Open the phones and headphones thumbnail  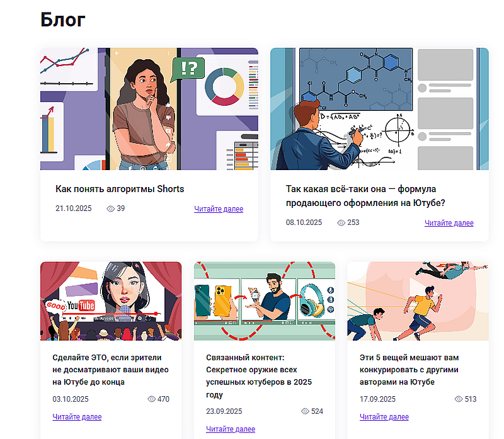(x=265, y=301)
